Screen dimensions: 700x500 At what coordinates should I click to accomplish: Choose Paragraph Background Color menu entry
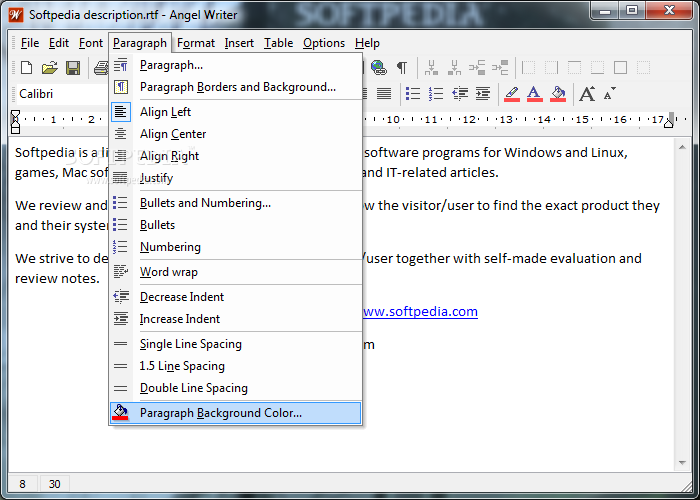point(236,413)
